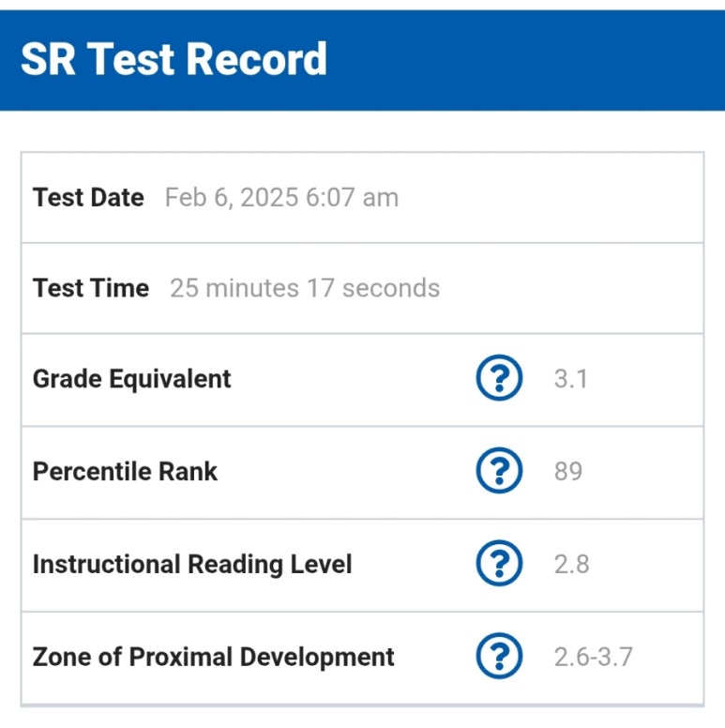
Task: Select the Zone of Proximal Development label
Action: click(x=214, y=657)
